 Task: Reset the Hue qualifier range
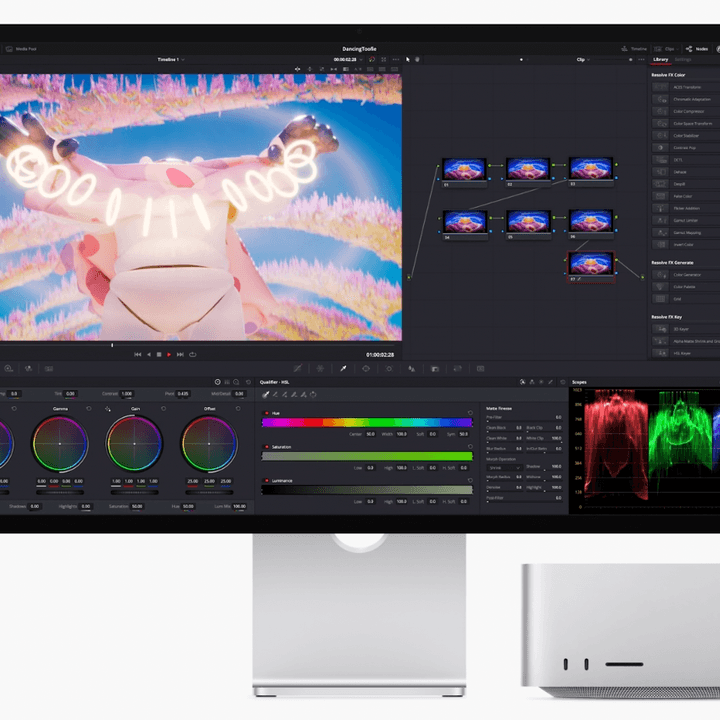point(470,413)
